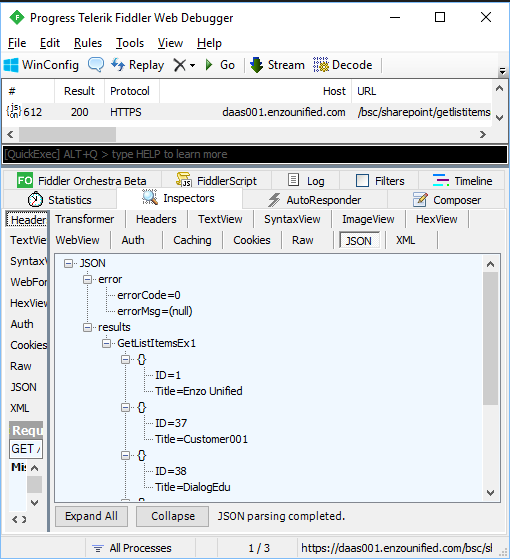Collapse the root JSON tree node
510x559 pixels.
point(68,263)
